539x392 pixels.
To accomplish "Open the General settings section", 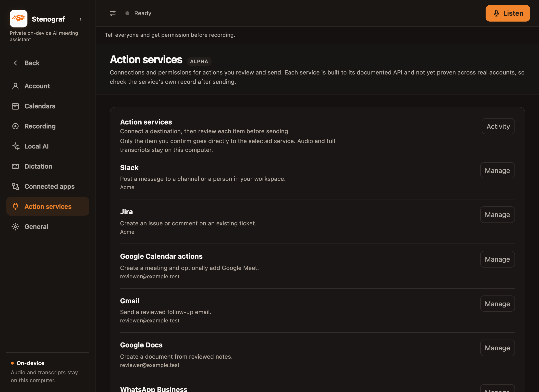I will [48, 227].
